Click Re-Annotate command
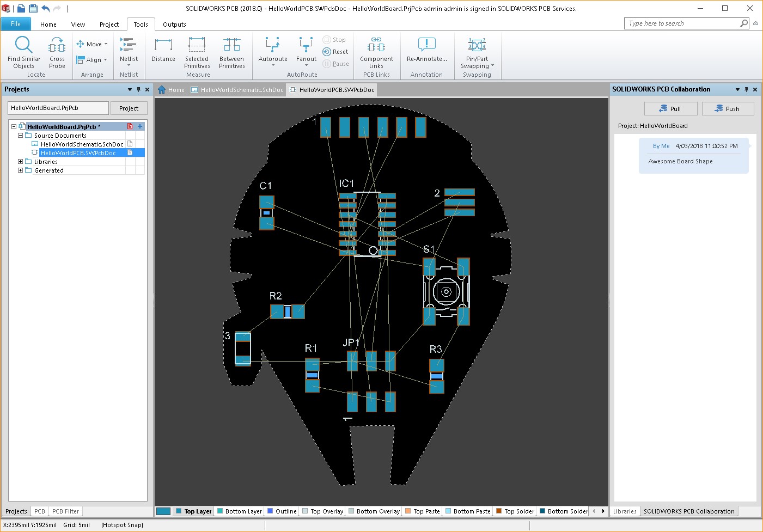763x532 pixels. (427, 50)
